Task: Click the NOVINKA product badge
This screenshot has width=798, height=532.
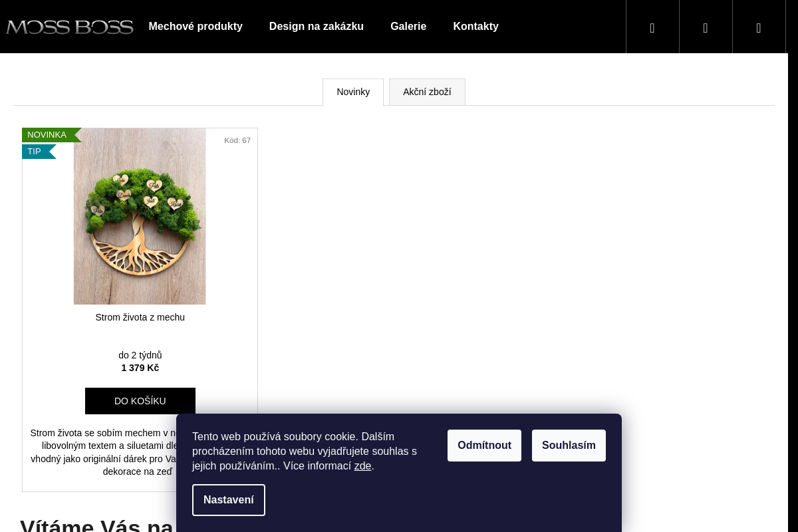Action: (x=51, y=135)
